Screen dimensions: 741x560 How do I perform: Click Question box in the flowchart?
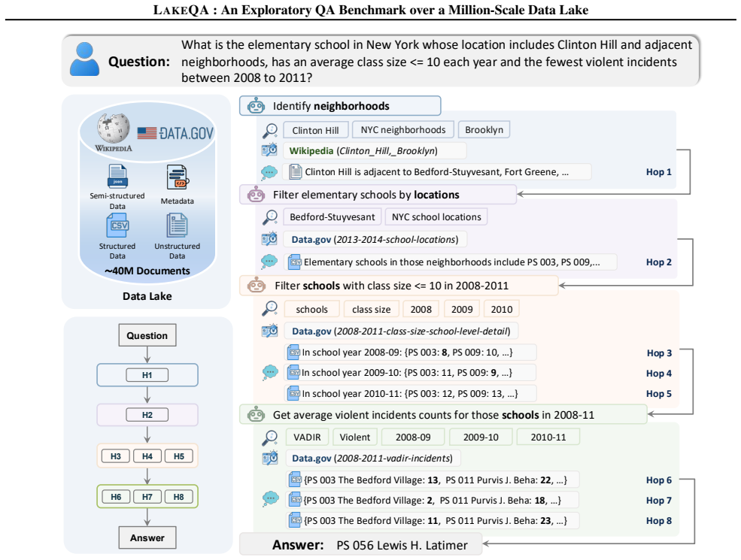[x=147, y=335]
